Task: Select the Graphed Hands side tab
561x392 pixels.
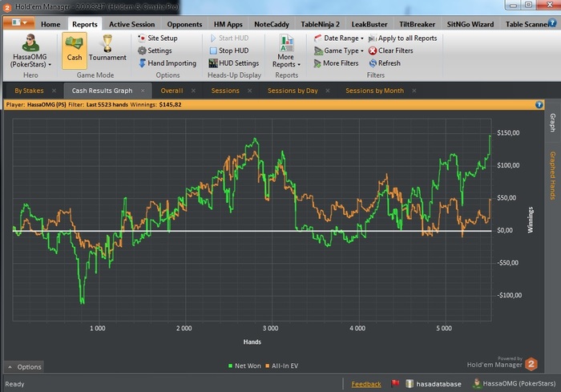Action: click(x=553, y=176)
